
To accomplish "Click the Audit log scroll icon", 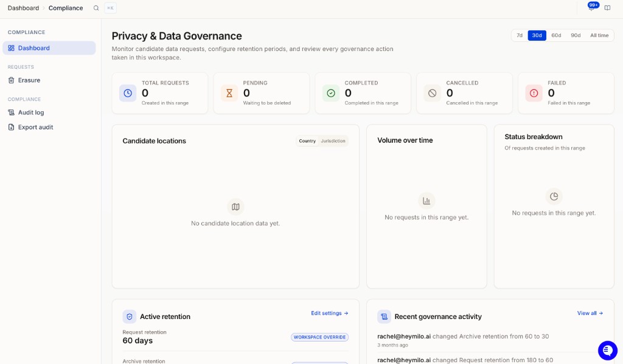I will [11, 112].
